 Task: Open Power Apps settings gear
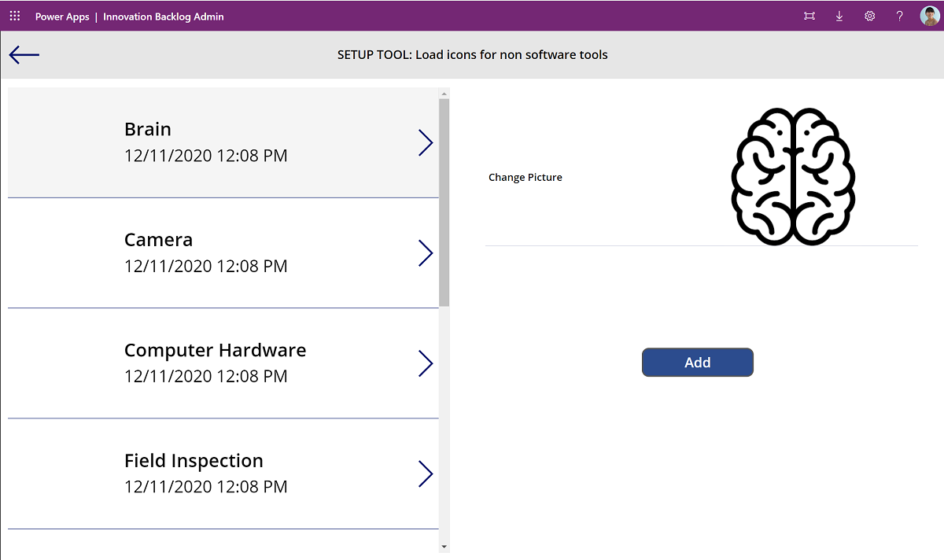869,16
